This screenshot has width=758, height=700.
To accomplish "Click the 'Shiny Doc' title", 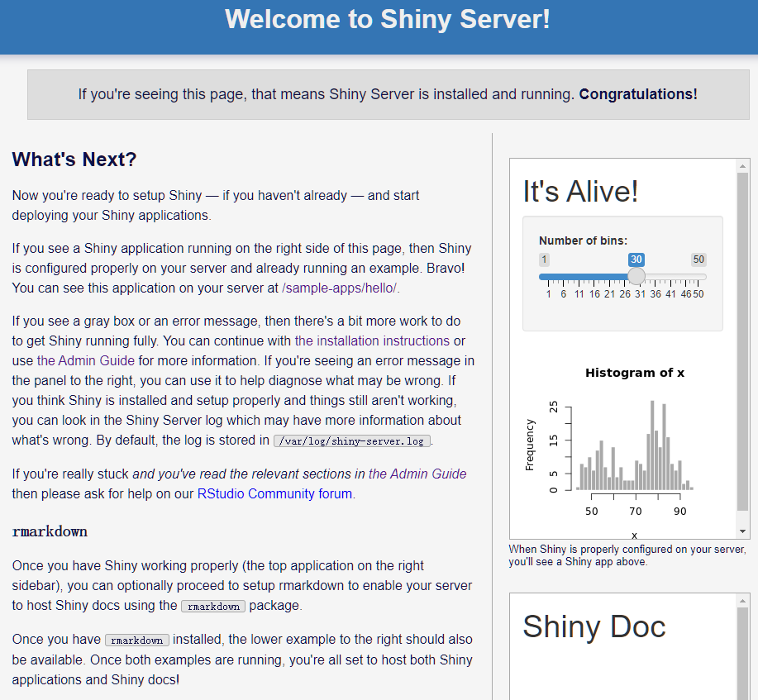I will 594,626.
